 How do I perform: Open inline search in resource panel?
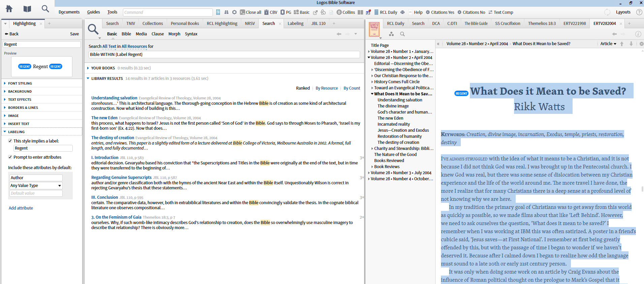[402, 34]
